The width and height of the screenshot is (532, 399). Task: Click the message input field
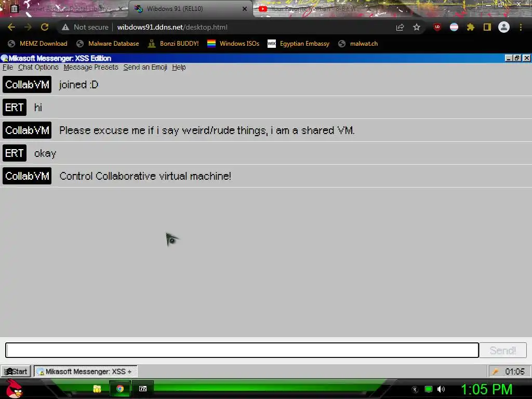pos(242,350)
